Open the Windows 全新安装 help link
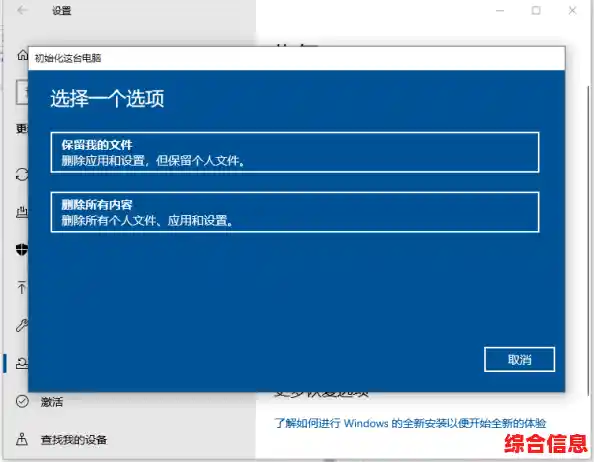Viewport: 594px width, 462px height. 410,423
